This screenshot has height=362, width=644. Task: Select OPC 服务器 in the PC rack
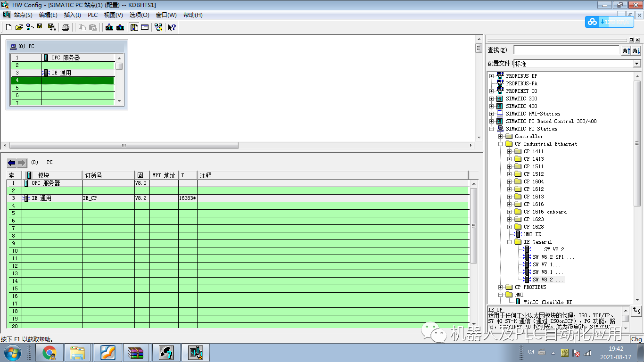coord(66,58)
